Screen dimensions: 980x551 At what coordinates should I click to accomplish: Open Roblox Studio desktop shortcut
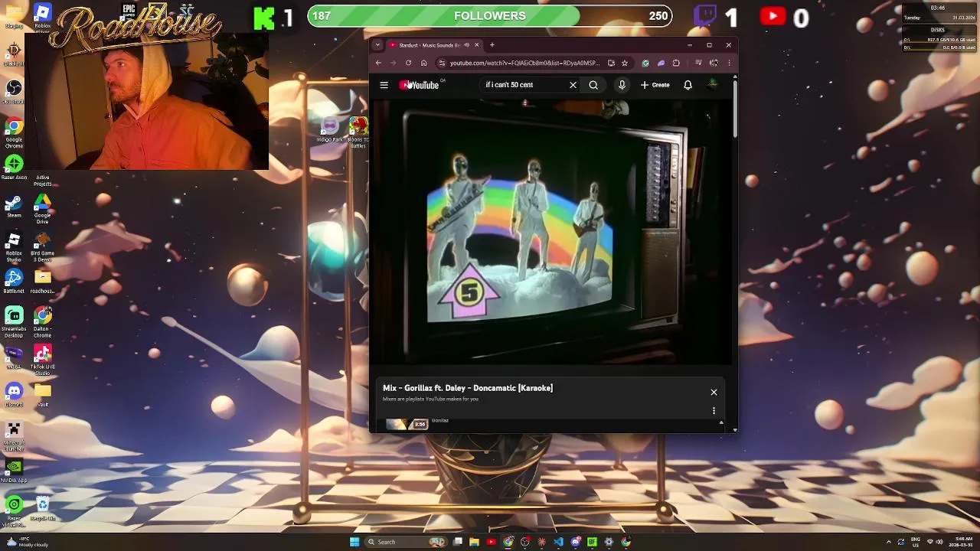point(15,245)
